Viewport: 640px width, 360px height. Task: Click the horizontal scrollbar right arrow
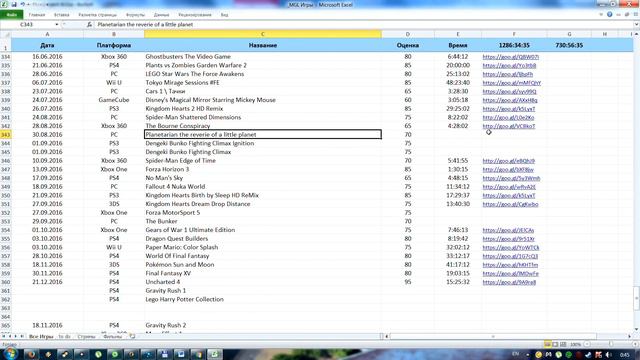pyautogui.click(x=629, y=336)
